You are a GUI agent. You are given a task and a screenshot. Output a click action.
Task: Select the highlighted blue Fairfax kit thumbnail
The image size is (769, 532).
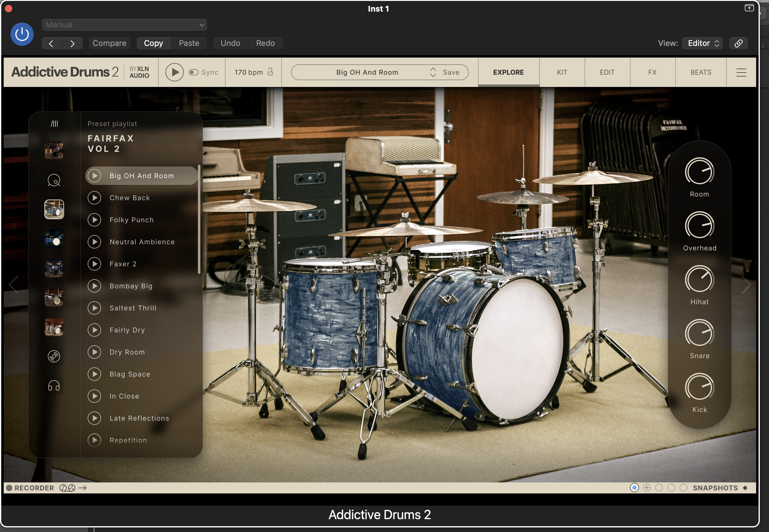pos(54,209)
